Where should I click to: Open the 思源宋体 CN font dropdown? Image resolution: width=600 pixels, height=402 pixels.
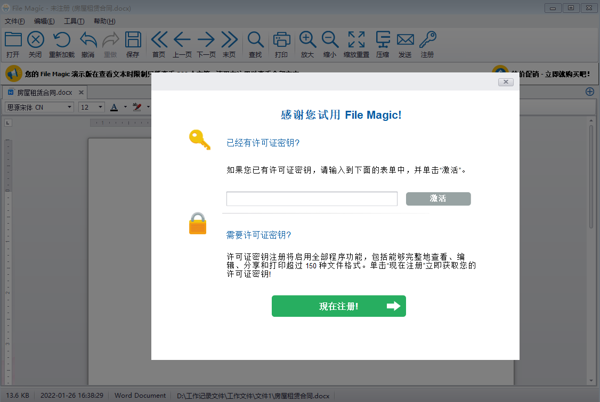click(x=38, y=107)
